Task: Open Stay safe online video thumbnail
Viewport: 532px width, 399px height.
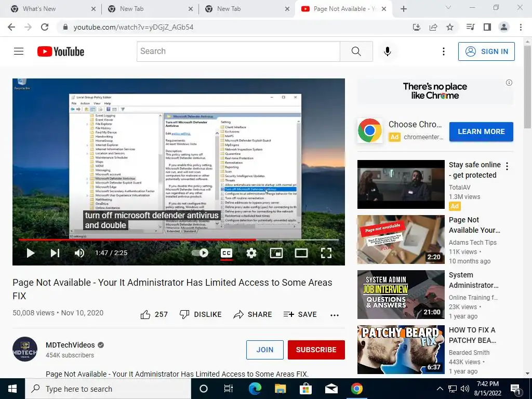Action: [x=401, y=184]
